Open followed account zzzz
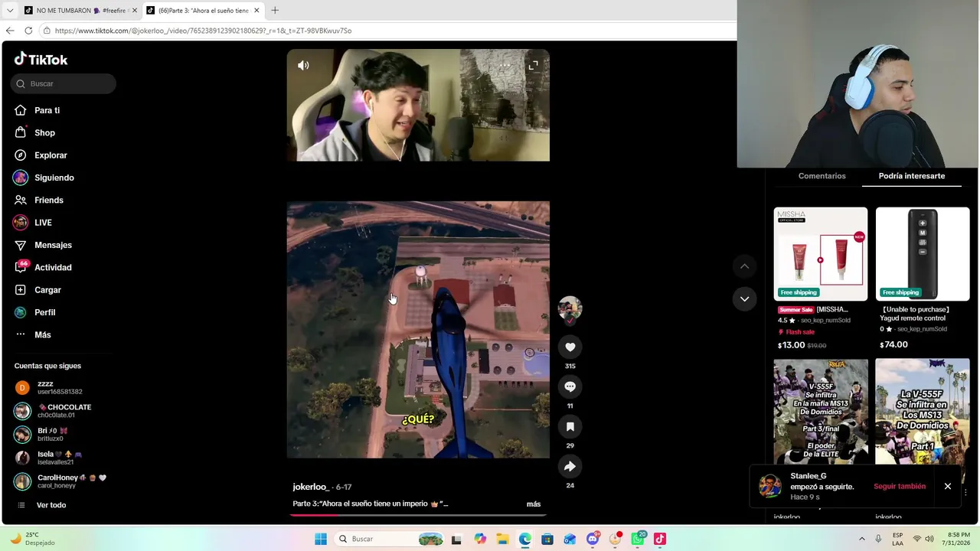 coord(60,388)
